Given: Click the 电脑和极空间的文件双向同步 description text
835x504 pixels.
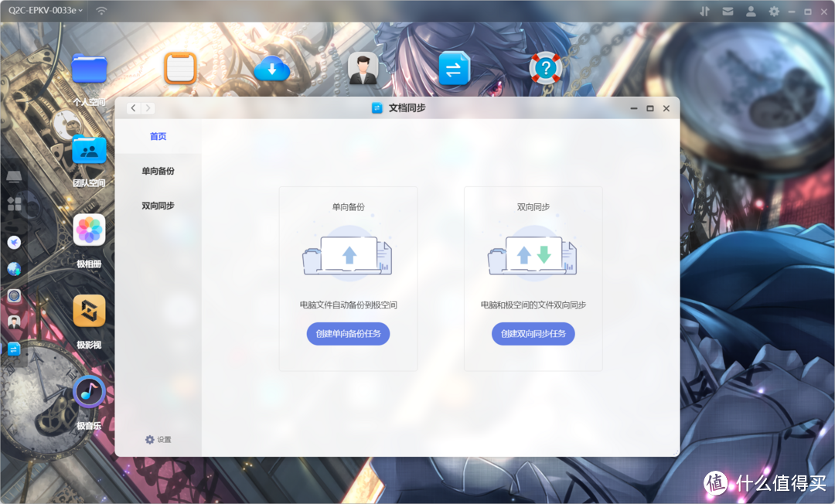Looking at the screenshot, I should point(533,305).
